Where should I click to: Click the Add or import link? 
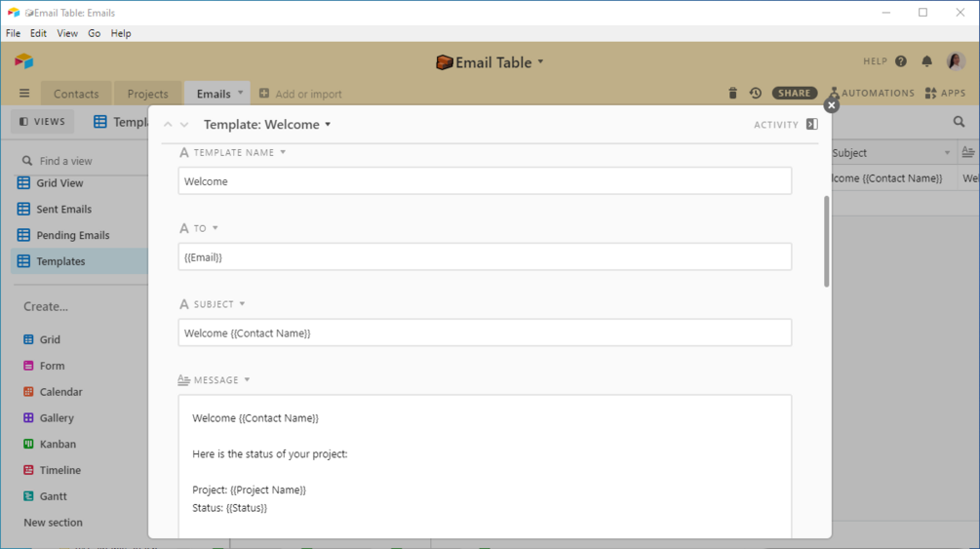pos(309,94)
